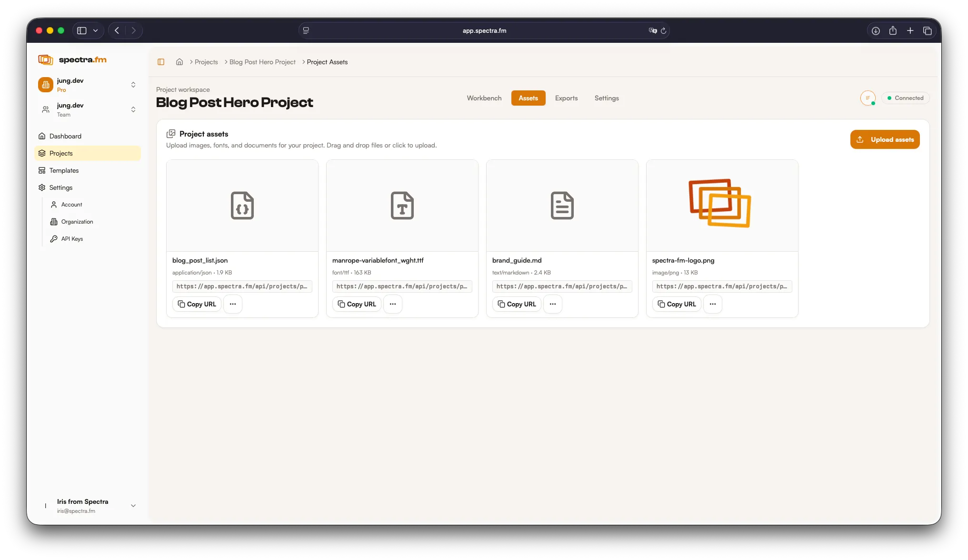This screenshot has height=560, width=968.
Task: Click the breadcrumb home icon
Action: click(x=180, y=62)
